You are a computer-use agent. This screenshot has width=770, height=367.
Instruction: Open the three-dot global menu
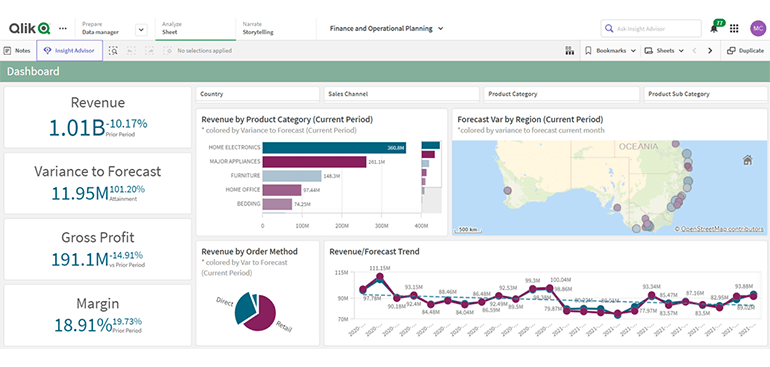(63, 28)
